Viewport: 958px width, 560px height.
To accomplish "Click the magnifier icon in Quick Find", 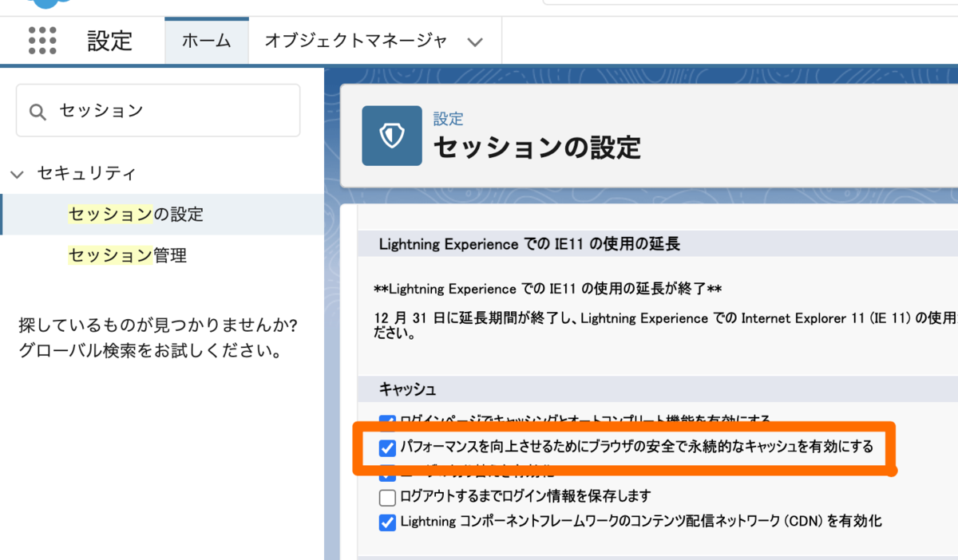I will (x=38, y=112).
